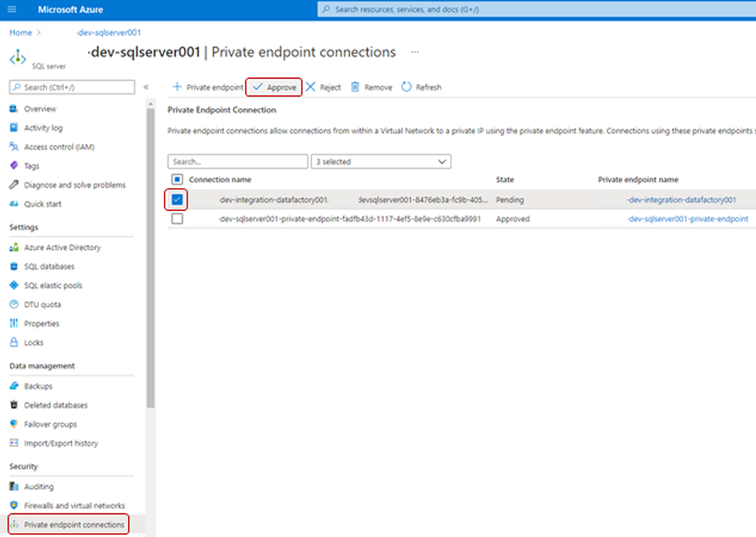Select the Locks menu item
Image resolution: width=756 pixels, height=537 pixels.
(x=34, y=343)
